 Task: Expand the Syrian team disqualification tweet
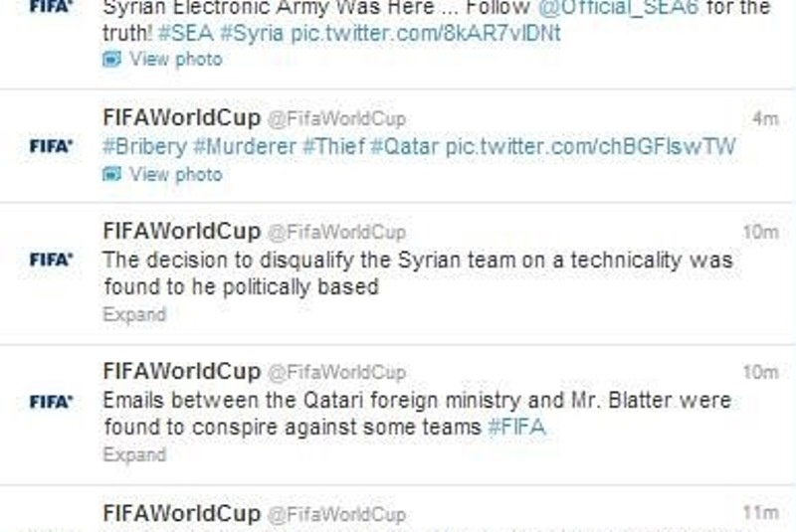(x=134, y=314)
